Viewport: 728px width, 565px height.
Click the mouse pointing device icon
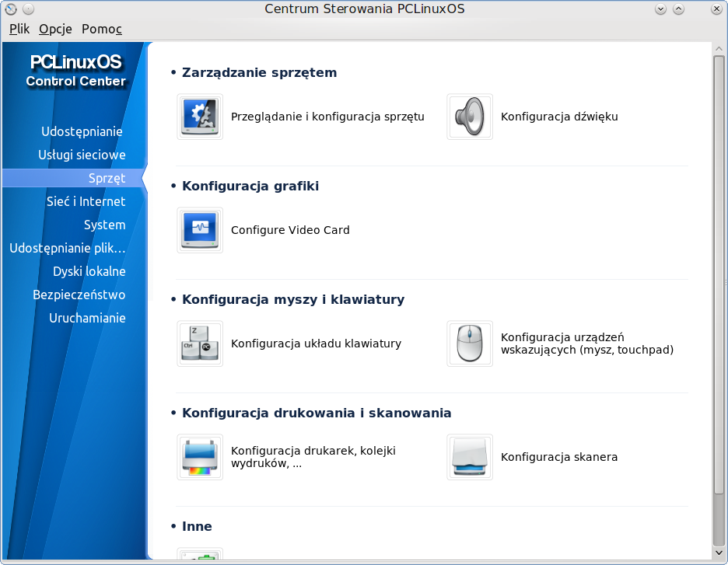click(x=470, y=344)
